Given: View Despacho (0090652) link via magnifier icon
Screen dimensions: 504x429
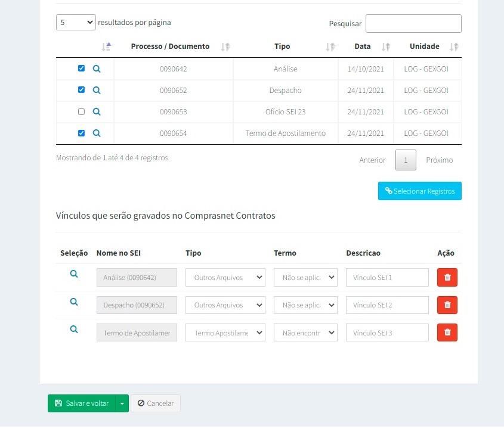Looking at the screenshot, I should (74, 302).
